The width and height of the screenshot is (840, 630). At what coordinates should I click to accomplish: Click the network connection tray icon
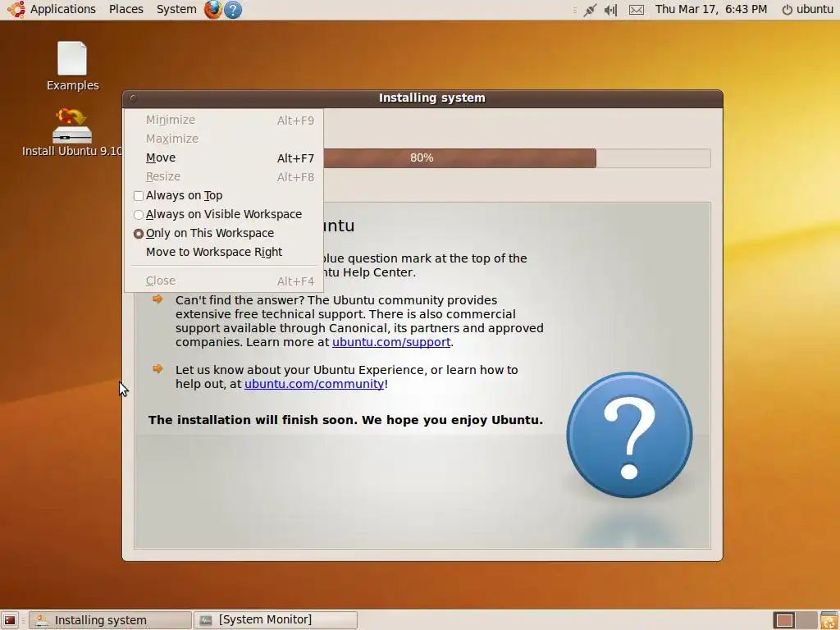coord(590,10)
